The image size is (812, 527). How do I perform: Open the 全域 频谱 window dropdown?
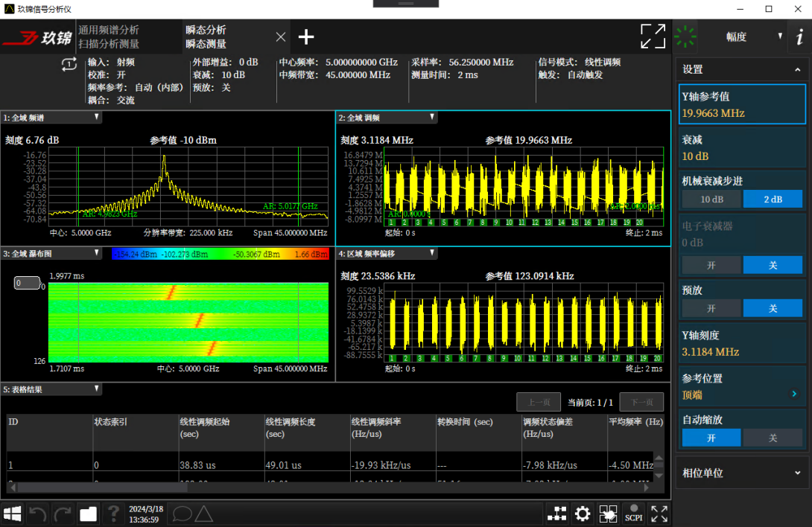[97, 118]
